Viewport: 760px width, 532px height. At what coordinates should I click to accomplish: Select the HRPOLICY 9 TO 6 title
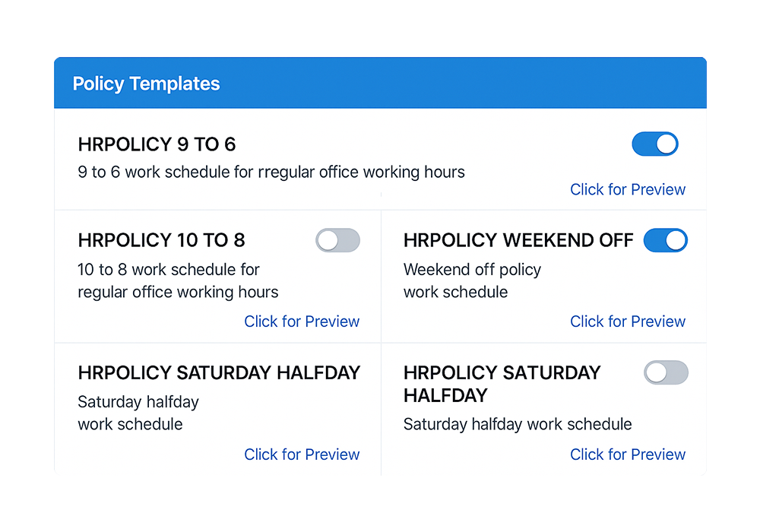point(157,144)
